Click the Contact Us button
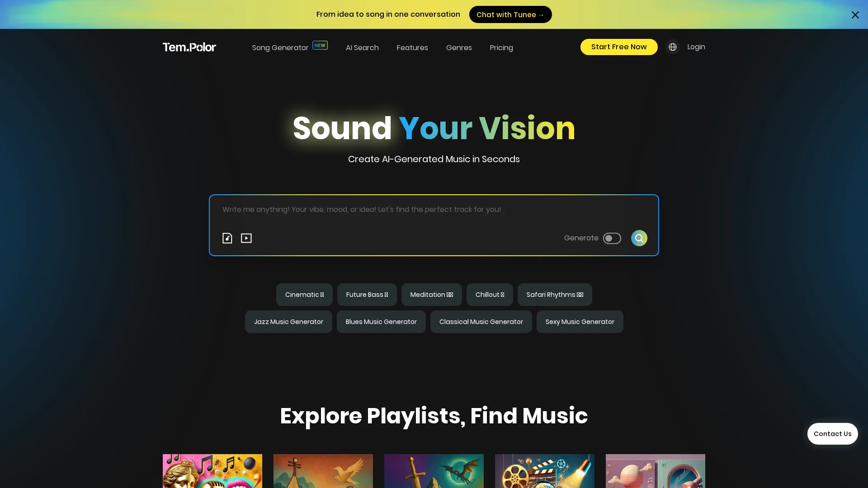 833,434
